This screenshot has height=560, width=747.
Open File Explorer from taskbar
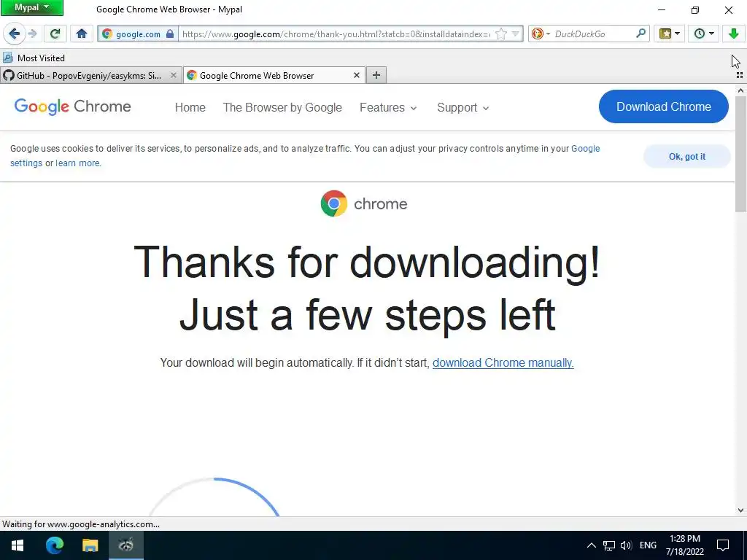pos(90,545)
